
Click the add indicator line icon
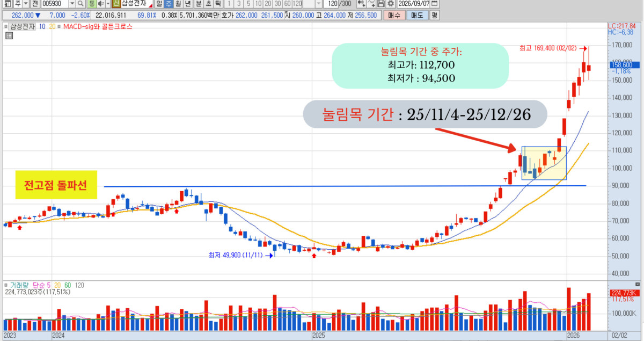click(x=371, y=4)
